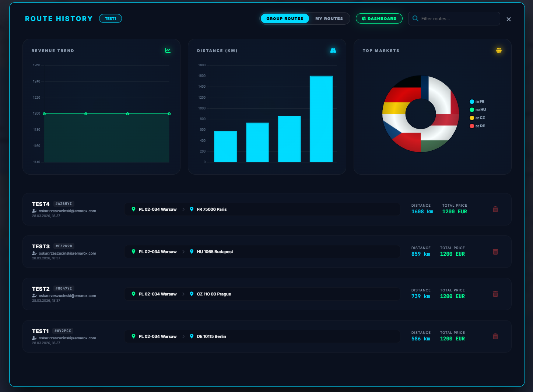Click the search magnifier icon

(415, 18)
